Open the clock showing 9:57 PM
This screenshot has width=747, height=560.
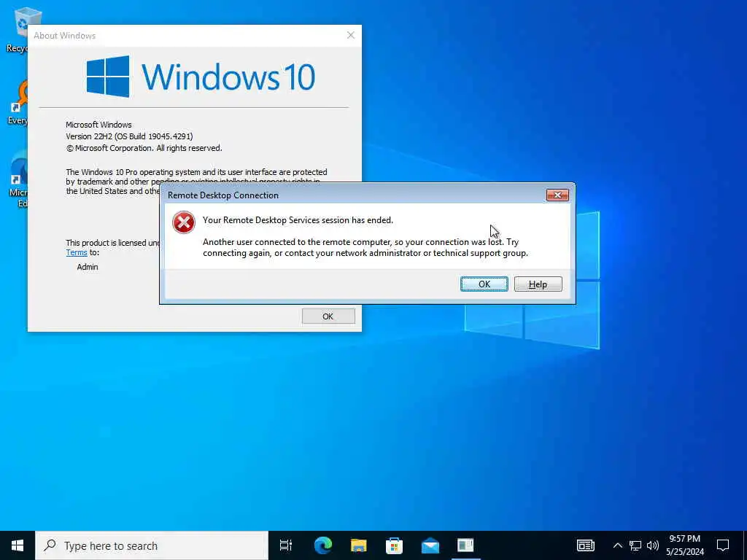pos(684,545)
